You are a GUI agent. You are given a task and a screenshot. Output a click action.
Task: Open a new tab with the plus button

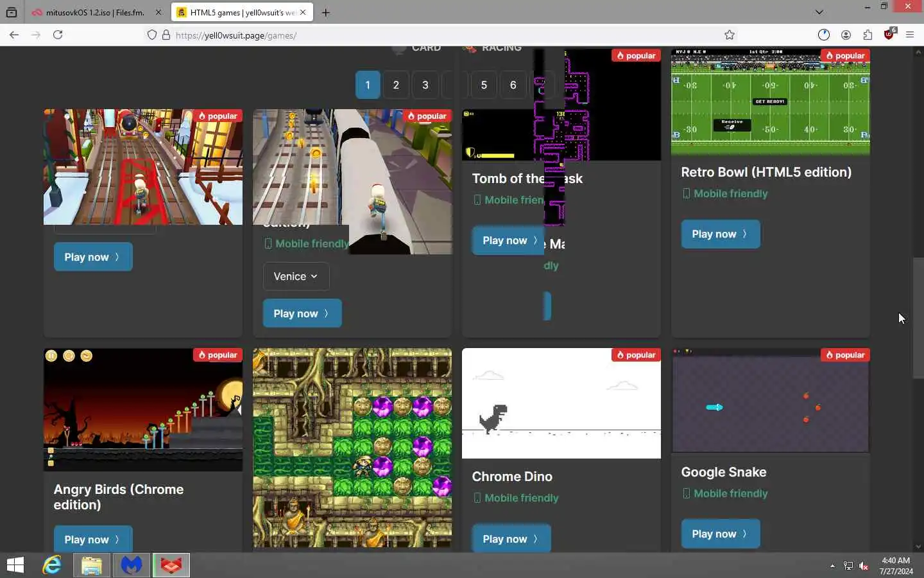326,12
